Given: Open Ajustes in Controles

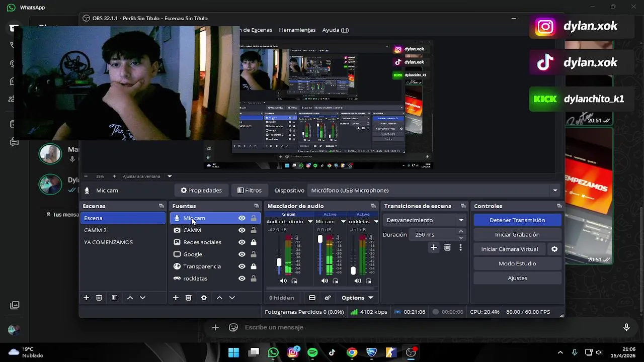Looking at the screenshot, I should tap(517, 278).
